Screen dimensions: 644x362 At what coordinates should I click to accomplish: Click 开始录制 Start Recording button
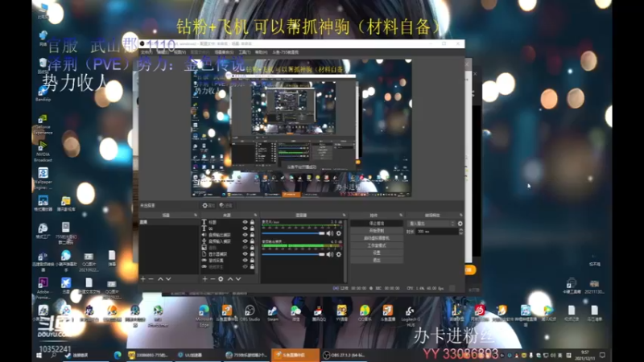(x=377, y=231)
